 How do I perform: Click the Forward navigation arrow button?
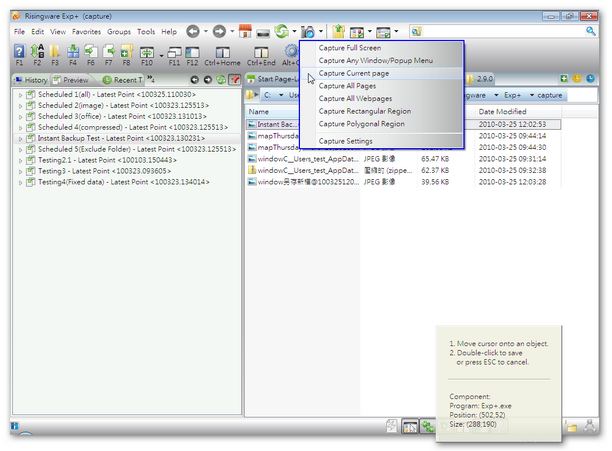[x=218, y=32]
